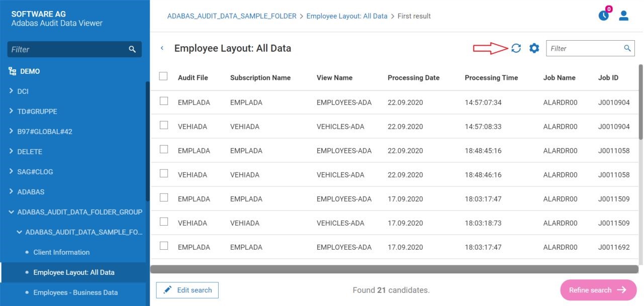Click processing time 14:57:07:34 cell
This screenshot has width=644, height=306.
tap(483, 103)
